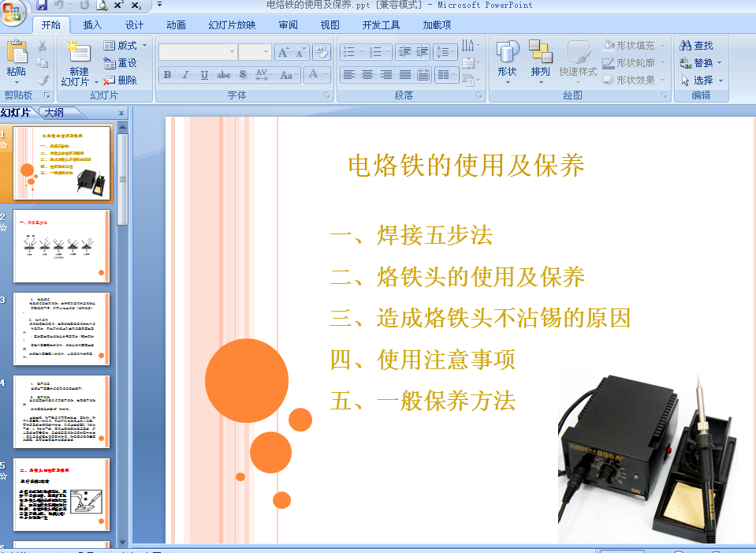Switch to 设计 ribbon tab

point(134,25)
